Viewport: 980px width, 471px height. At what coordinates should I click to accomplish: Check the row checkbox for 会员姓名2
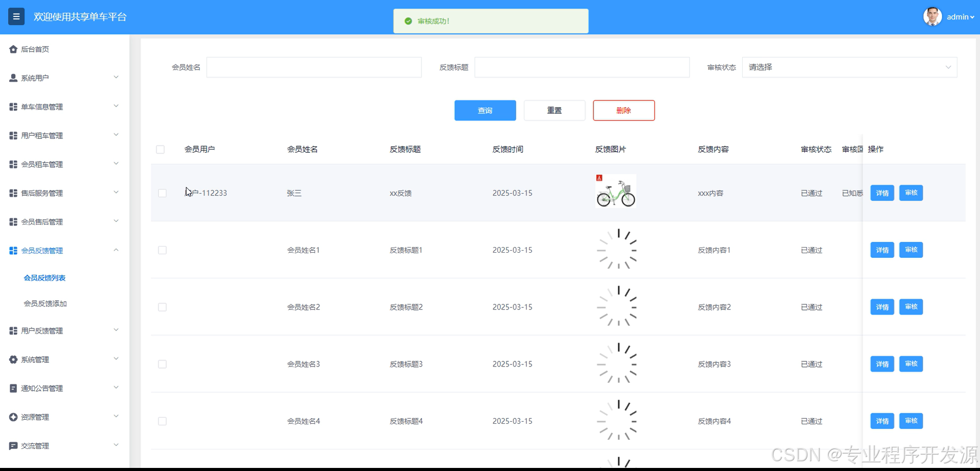point(162,306)
